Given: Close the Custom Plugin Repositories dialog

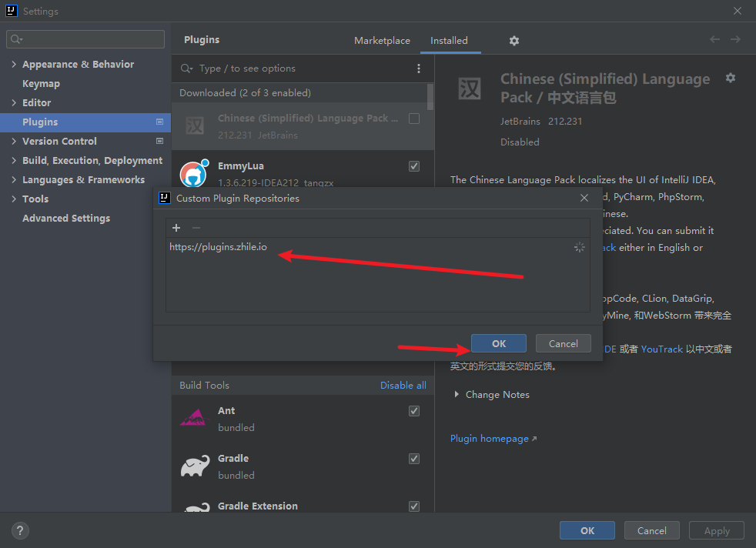Looking at the screenshot, I should [584, 198].
